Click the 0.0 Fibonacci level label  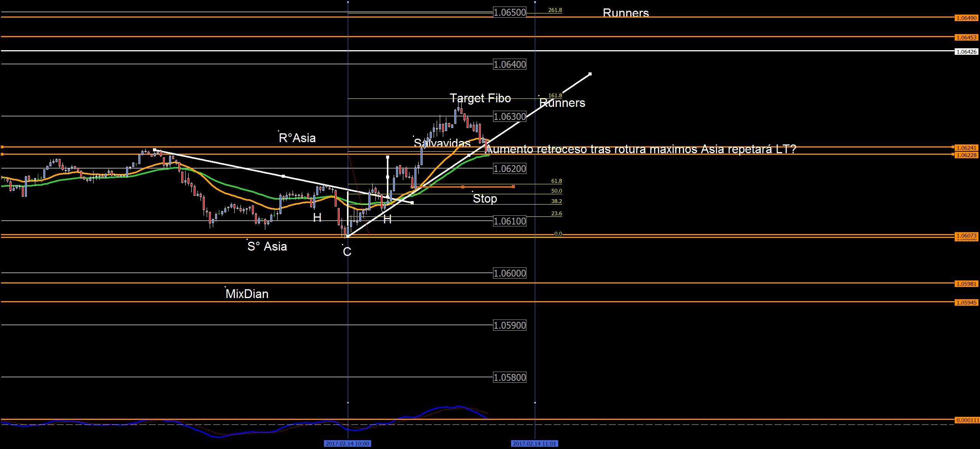point(558,234)
